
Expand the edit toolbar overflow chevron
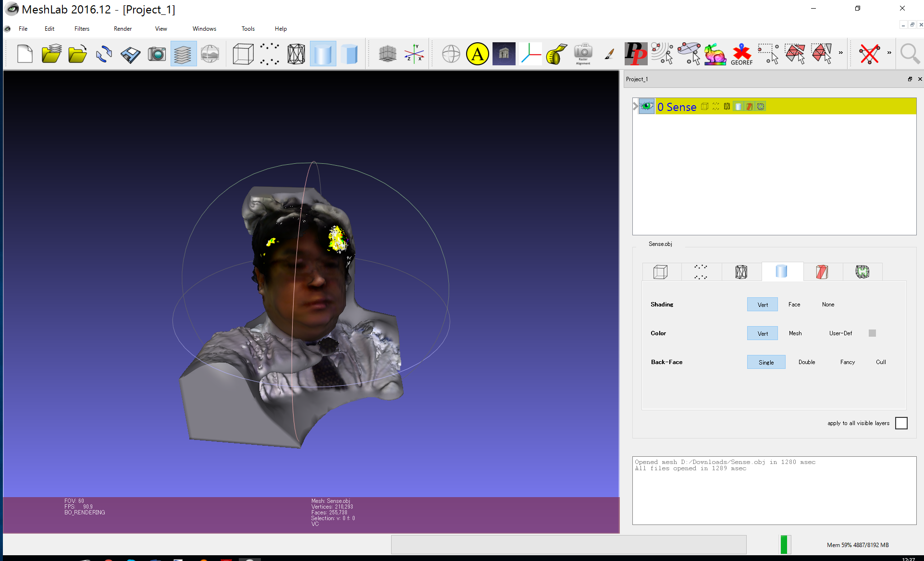tap(841, 53)
